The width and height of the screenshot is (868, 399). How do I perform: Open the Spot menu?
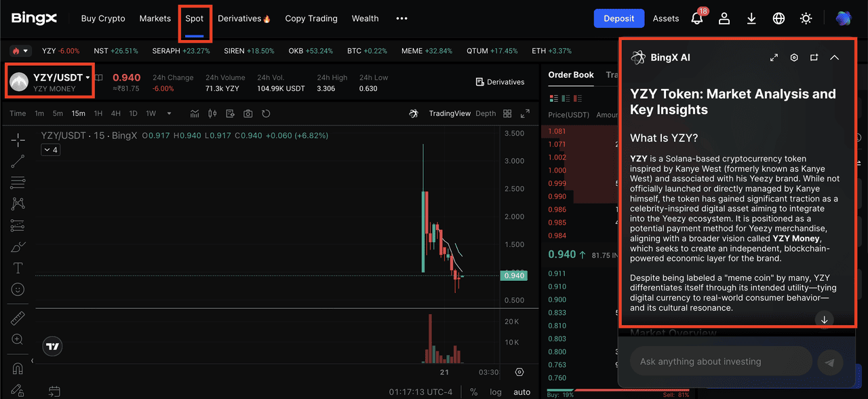[x=195, y=19]
